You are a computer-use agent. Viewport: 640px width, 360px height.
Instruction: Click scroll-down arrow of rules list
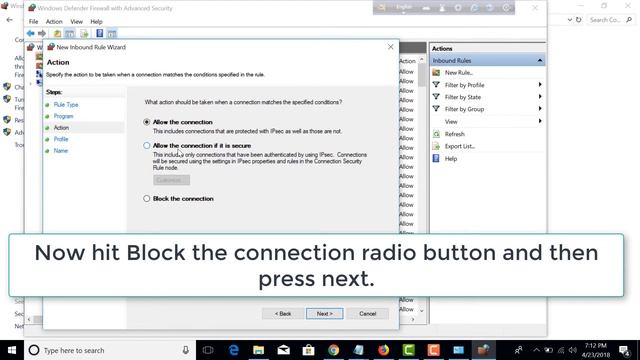click(422, 311)
